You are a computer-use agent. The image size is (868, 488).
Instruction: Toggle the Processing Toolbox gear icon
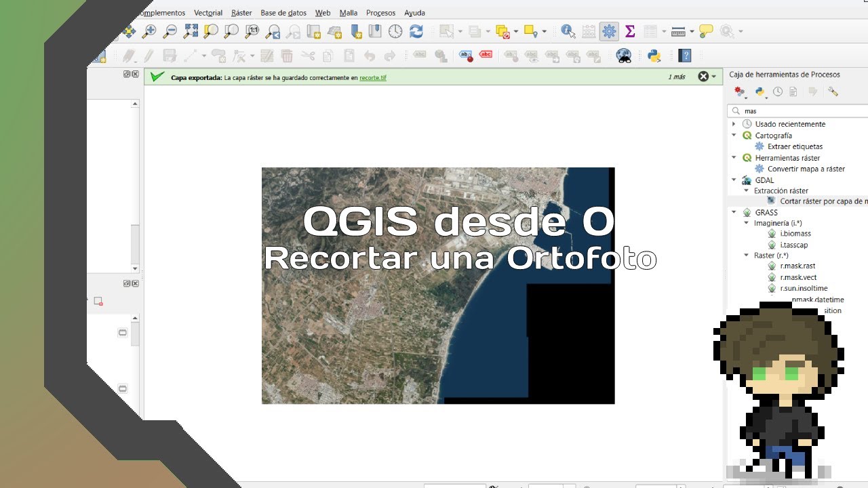(x=609, y=31)
